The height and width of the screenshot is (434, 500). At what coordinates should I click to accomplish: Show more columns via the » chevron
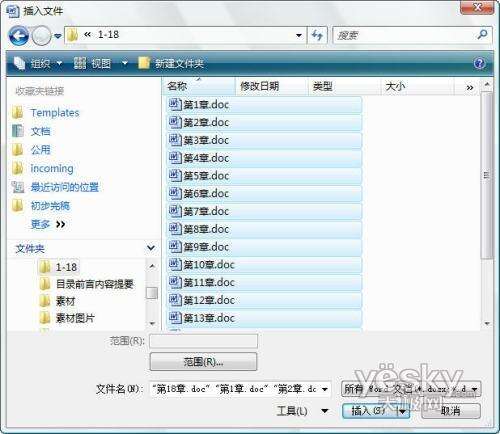470,87
